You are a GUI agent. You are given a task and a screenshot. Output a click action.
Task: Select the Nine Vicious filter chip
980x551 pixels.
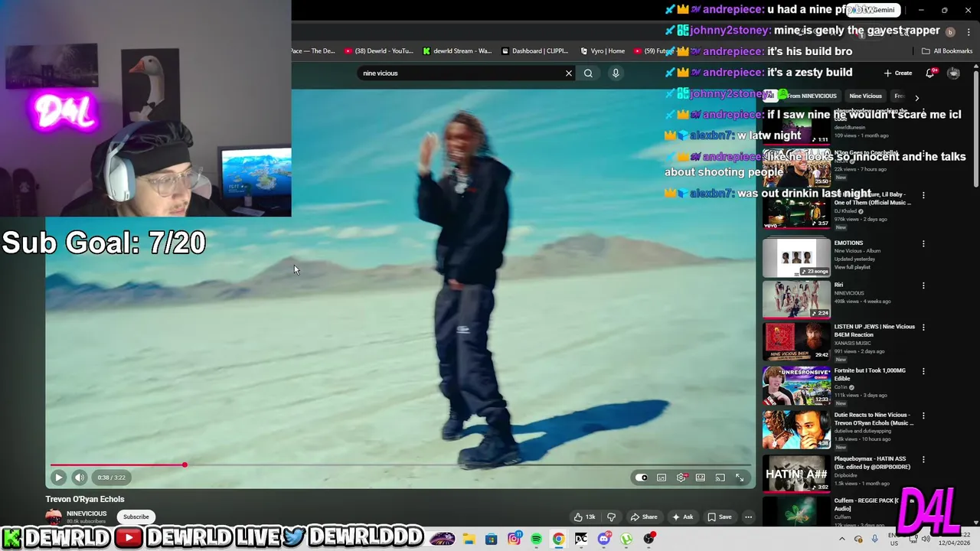[865, 96]
